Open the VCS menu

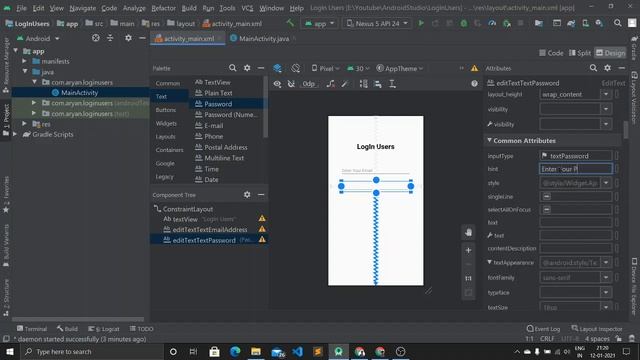pyautogui.click(x=247, y=8)
